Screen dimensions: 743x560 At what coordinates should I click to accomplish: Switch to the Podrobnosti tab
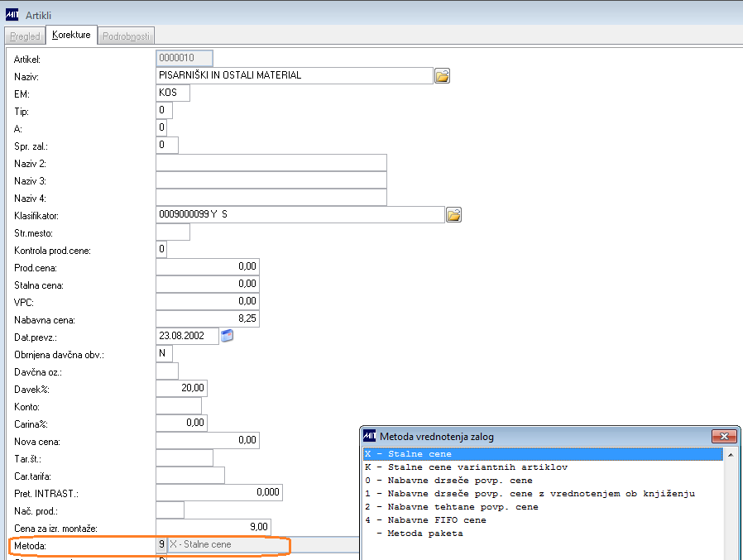126,36
